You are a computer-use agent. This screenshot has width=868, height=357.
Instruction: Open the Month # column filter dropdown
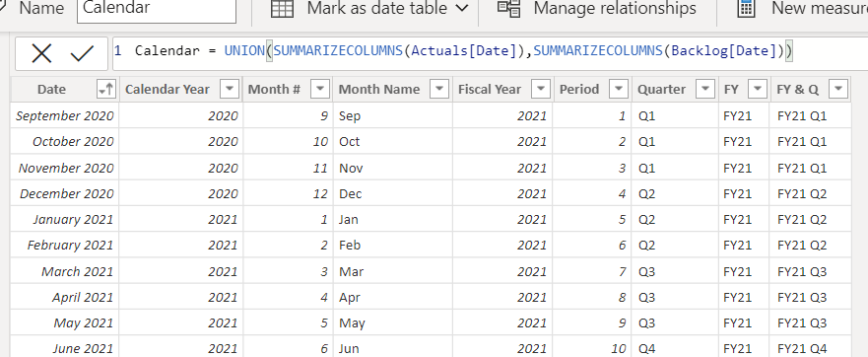pos(320,89)
